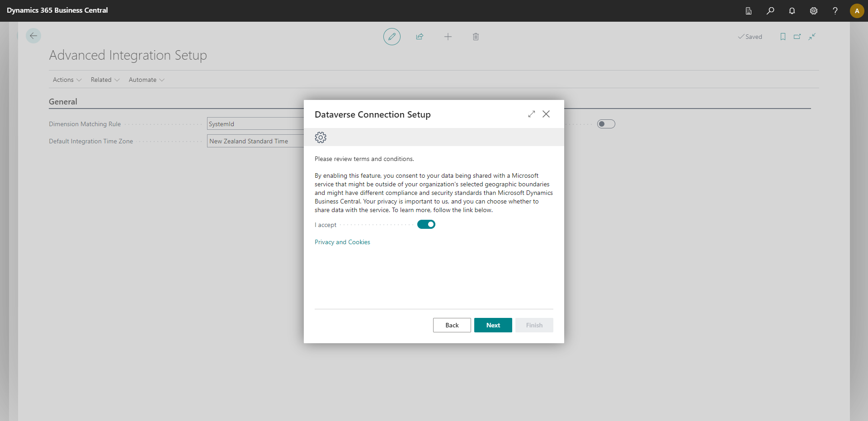Click the disabled Finish button
This screenshot has width=868, height=421.
click(x=534, y=325)
